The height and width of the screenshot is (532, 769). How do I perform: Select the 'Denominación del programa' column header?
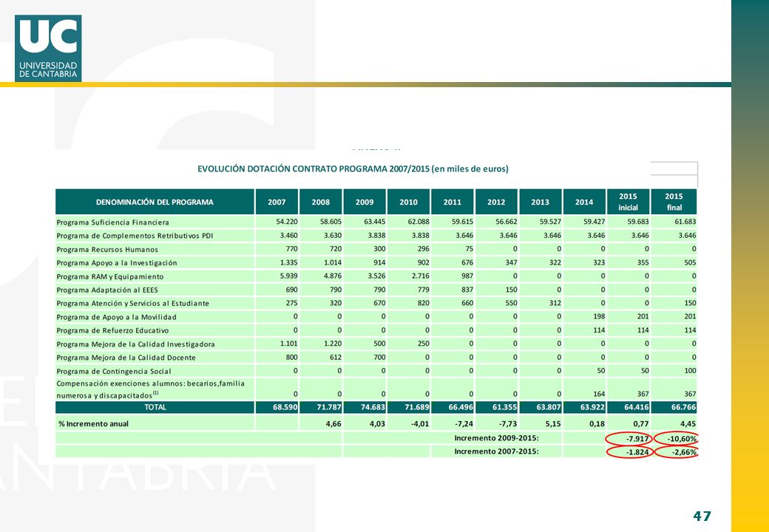(x=155, y=202)
